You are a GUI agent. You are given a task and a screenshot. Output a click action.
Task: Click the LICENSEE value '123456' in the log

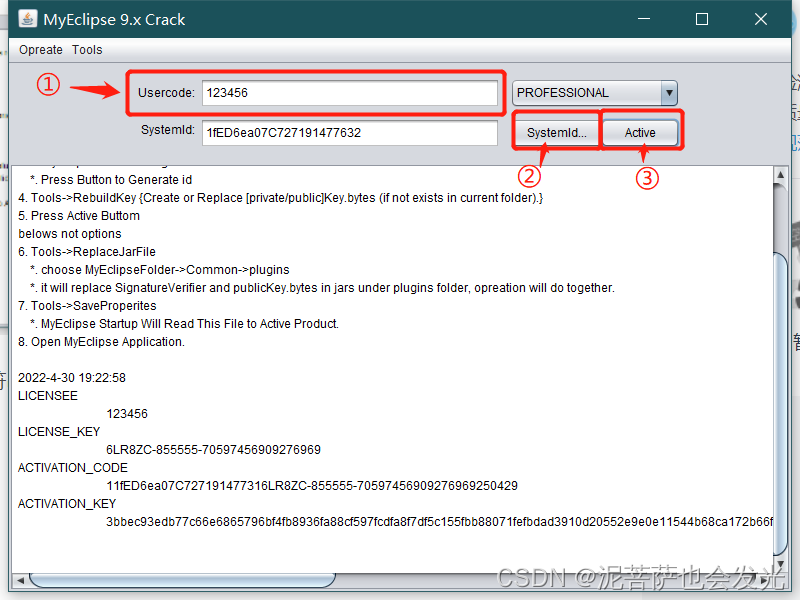[127, 414]
